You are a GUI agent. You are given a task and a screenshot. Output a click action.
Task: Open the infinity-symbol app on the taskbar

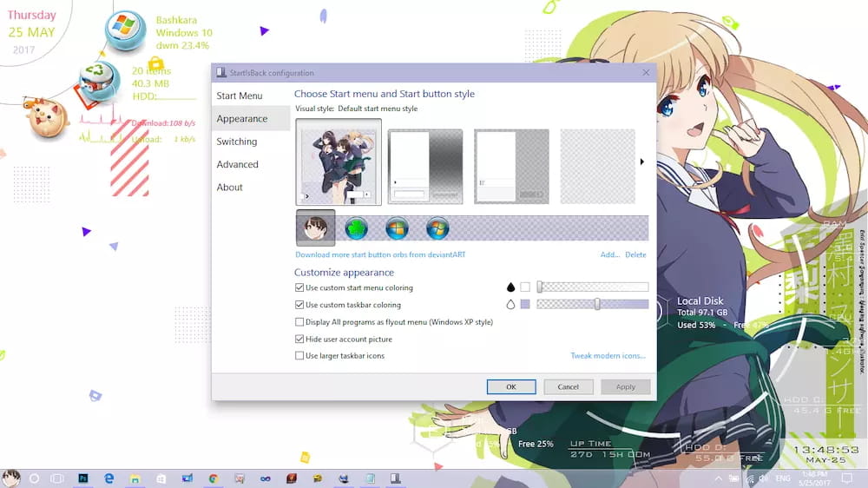265,478
